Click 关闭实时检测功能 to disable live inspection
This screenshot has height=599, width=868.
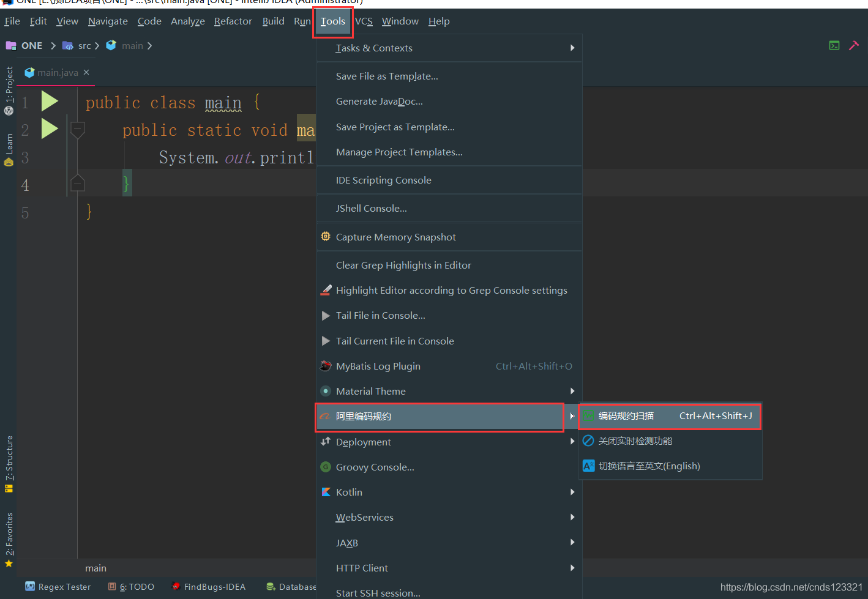pos(670,441)
